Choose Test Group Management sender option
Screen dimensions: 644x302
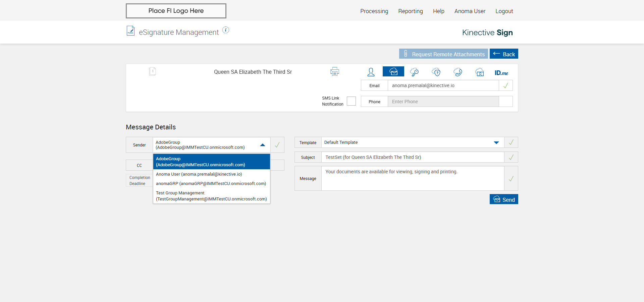(x=211, y=196)
